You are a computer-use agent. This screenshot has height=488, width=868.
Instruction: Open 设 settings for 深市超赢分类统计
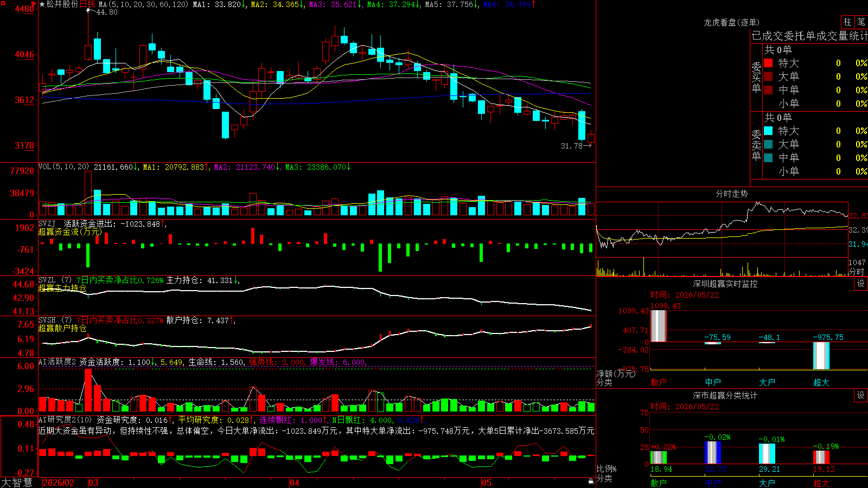(x=861, y=395)
